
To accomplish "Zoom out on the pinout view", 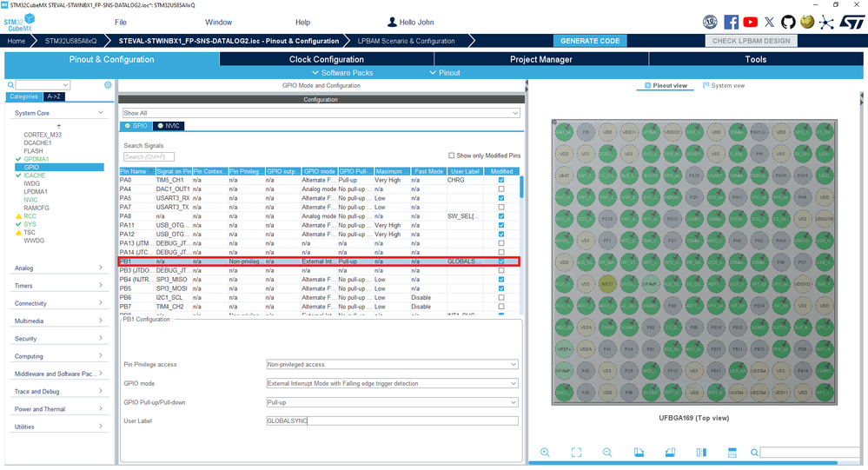I will pyautogui.click(x=607, y=453).
